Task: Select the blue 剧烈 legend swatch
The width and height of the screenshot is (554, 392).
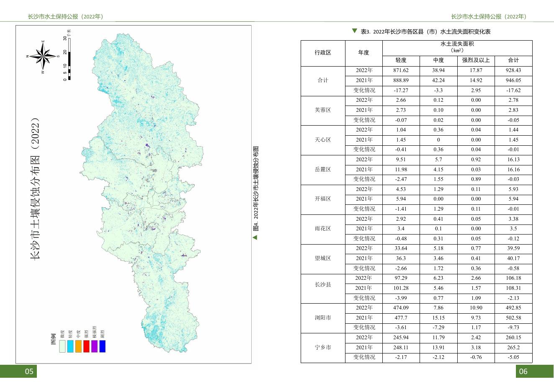Action: (103, 346)
